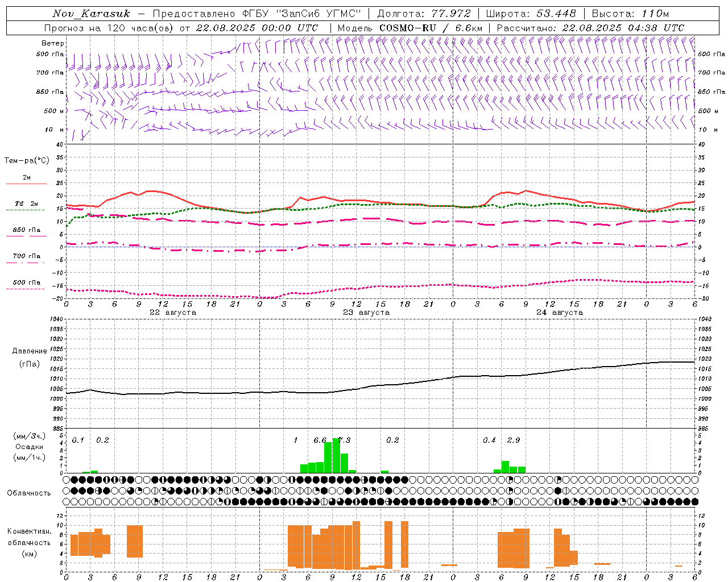Click the Nov_Karasuk station title
The height and width of the screenshot is (582, 728).
[91, 14]
